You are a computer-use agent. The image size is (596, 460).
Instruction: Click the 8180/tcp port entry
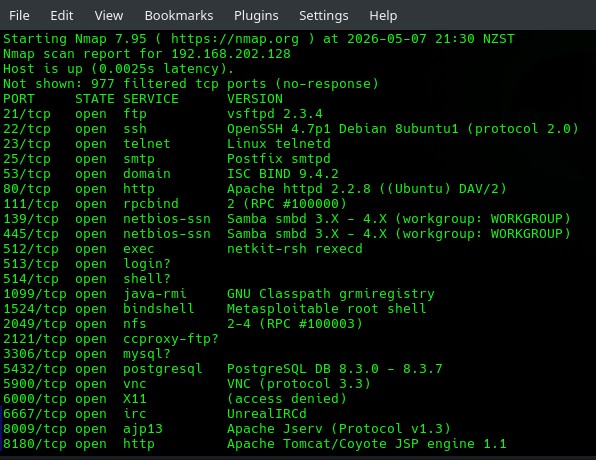tap(35, 444)
